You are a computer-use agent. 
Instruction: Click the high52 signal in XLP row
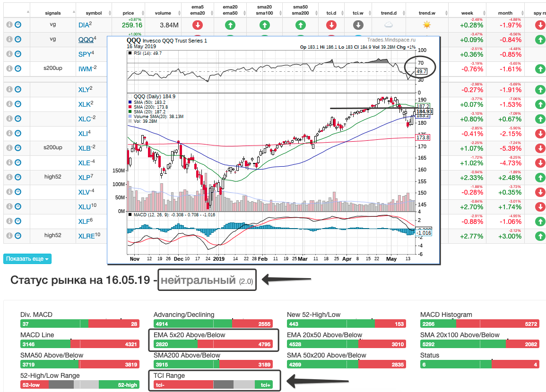(53, 177)
